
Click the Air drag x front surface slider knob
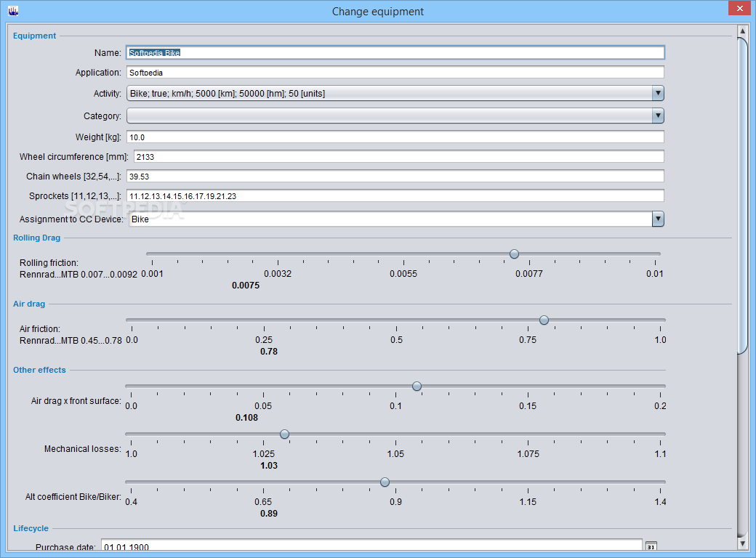click(x=417, y=386)
